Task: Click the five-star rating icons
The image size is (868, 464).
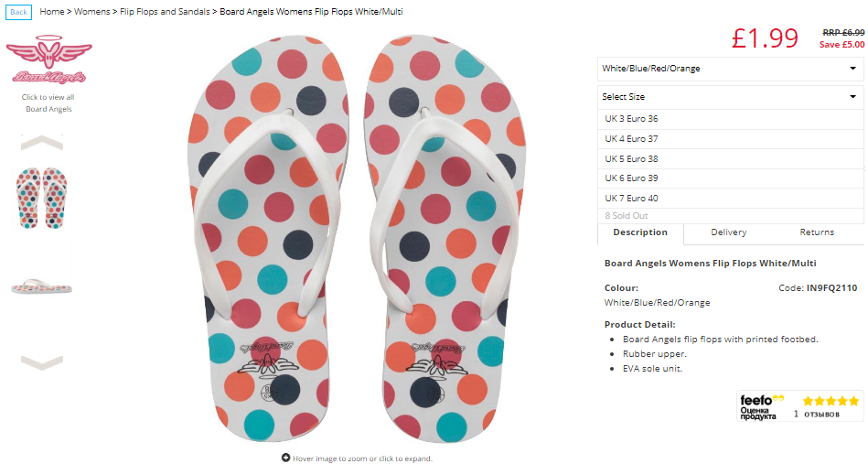Action: point(830,400)
